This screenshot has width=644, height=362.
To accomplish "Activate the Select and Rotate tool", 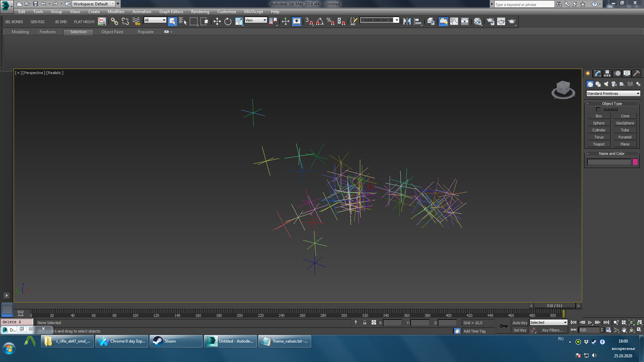I will pos(228,22).
